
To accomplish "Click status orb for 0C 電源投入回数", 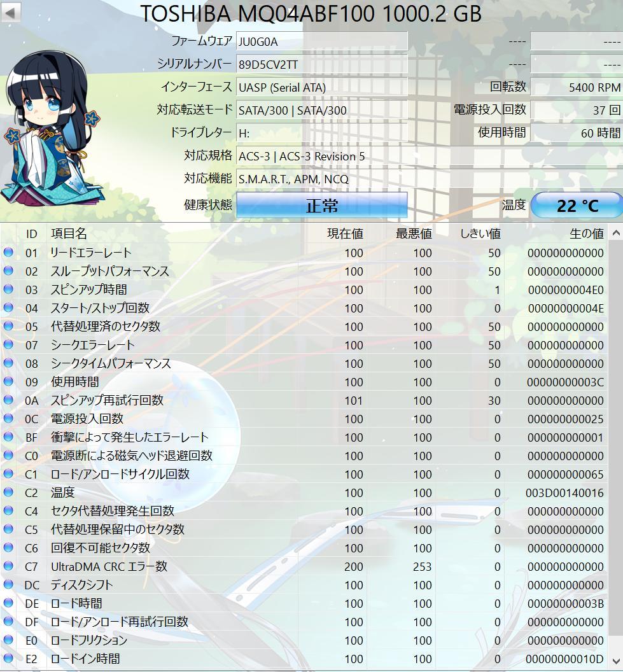I will click(8, 418).
